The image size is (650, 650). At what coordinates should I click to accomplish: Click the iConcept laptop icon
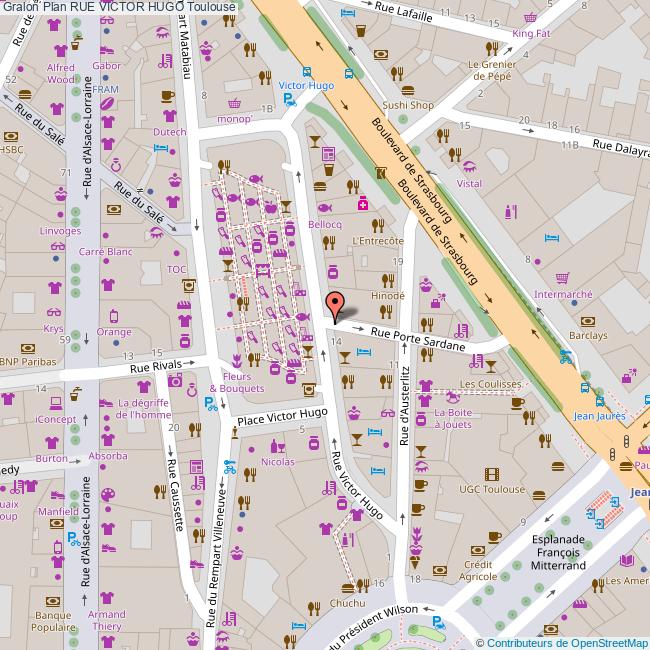point(56,403)
